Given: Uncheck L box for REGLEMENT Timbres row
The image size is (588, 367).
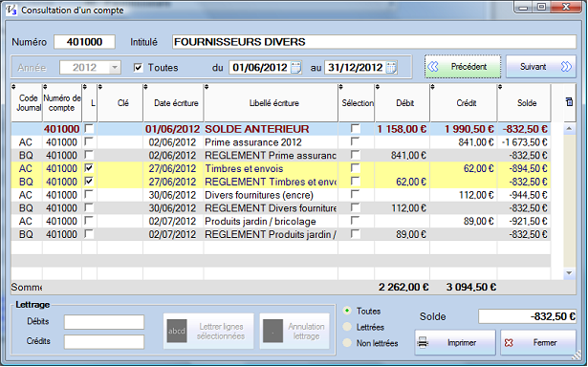Looking at the screenshot, I should pyautogui.click(x=89, y=182).
